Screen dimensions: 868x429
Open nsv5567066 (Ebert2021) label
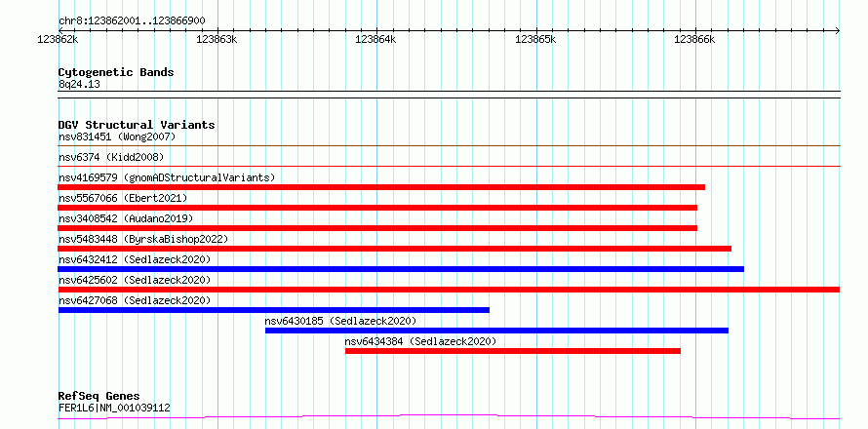pos(123,198)
